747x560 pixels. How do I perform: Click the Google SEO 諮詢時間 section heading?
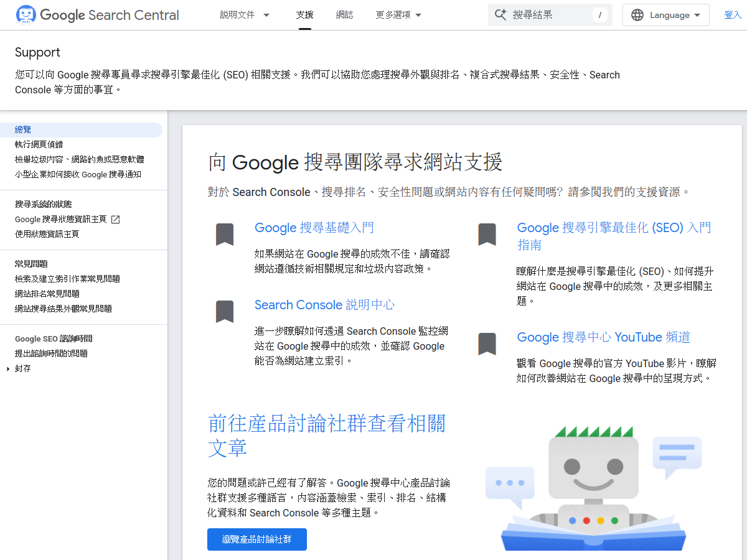(x=54, y=338)
